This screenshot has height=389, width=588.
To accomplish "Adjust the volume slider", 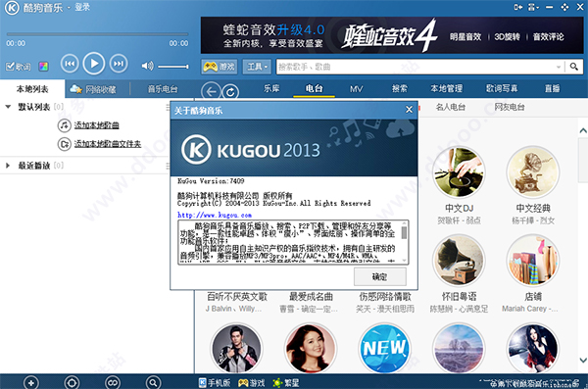I will tap(173, 67).
